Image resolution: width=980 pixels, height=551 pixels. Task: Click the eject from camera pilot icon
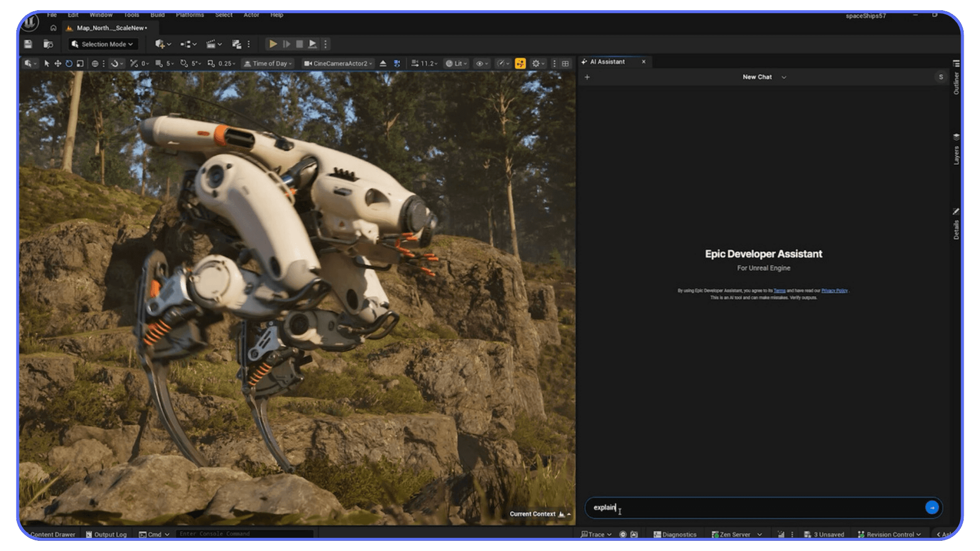[x=383, y=64]
